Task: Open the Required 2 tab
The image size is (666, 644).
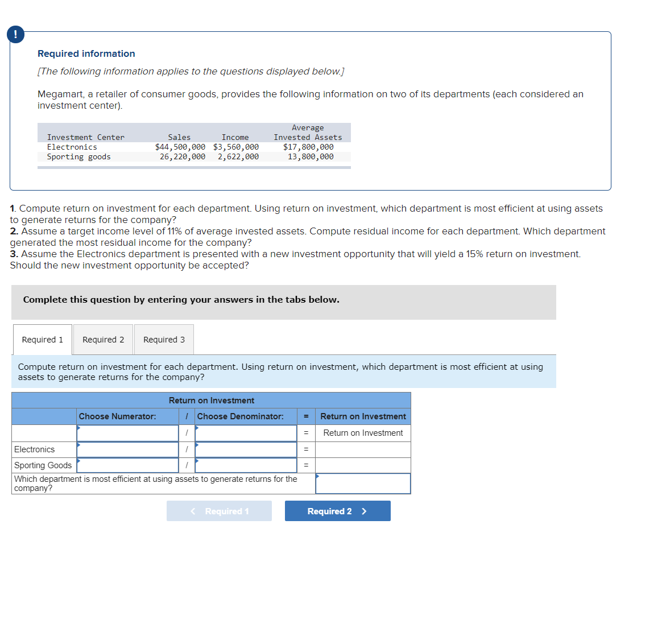Action: [x=103, y=340]
